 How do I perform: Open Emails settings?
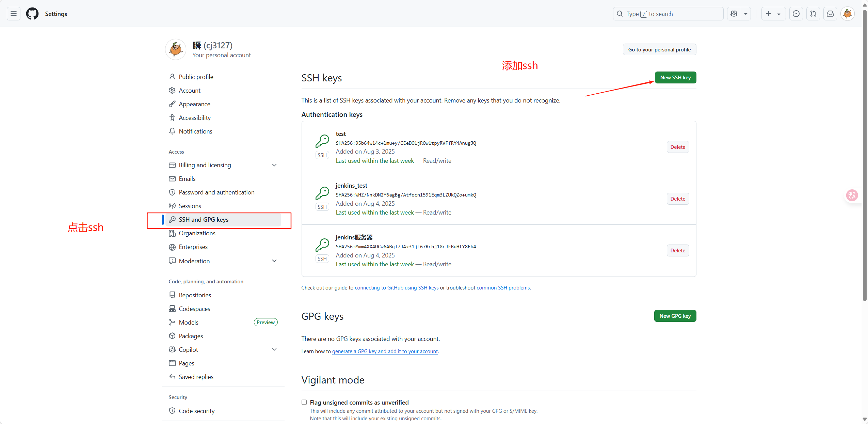(223, 178)
